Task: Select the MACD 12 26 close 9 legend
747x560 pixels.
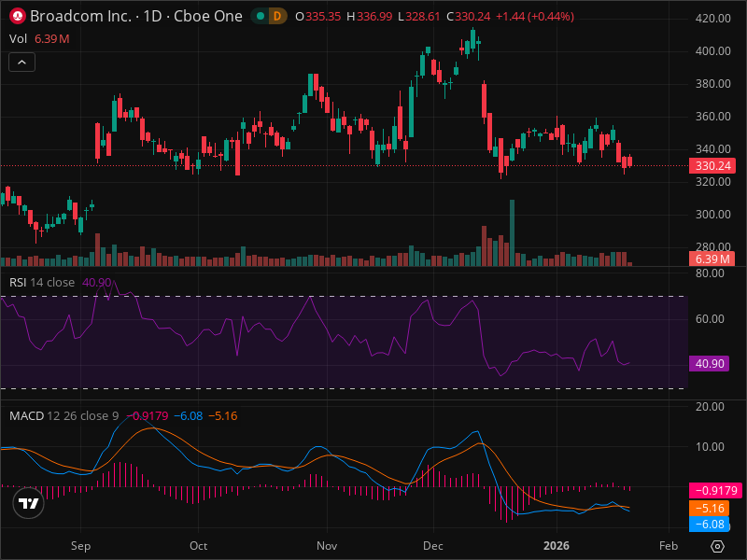Action: [63, 415]
